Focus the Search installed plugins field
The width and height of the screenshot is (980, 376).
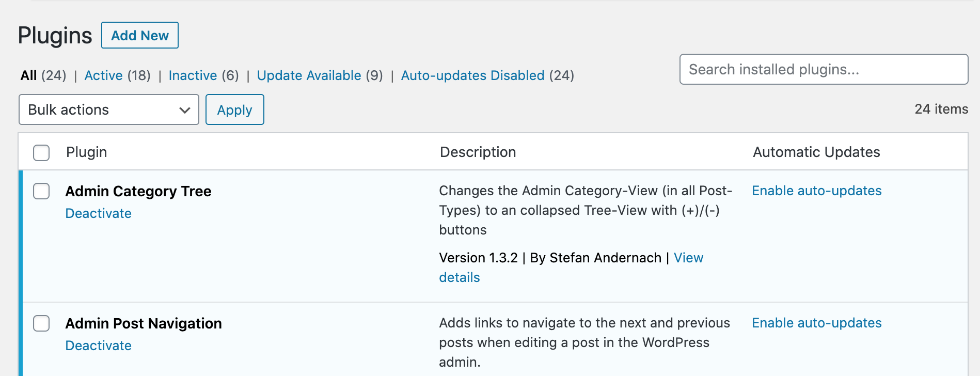(x=824, y=69)
